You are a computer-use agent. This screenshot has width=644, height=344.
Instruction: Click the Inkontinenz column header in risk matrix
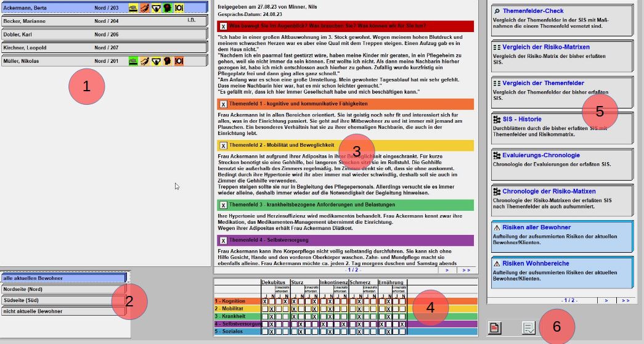point(334,282)
